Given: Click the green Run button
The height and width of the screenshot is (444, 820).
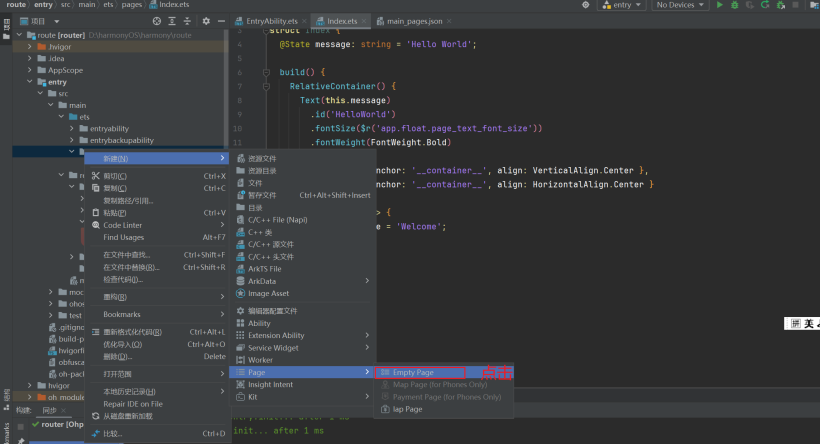Looking at the screenshot, I should click(x=720, y=5).
